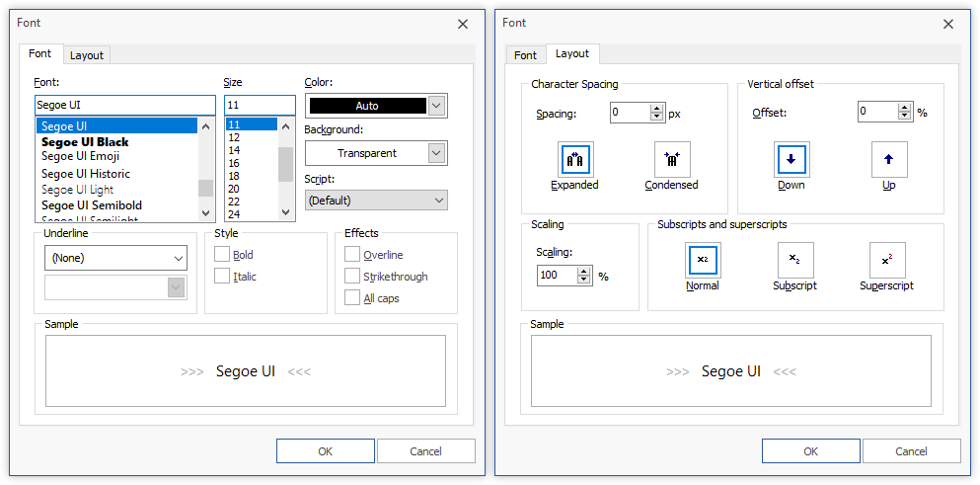Open the Underline (None) dropdown
This screenshot has width=980, height=485.
115,257
